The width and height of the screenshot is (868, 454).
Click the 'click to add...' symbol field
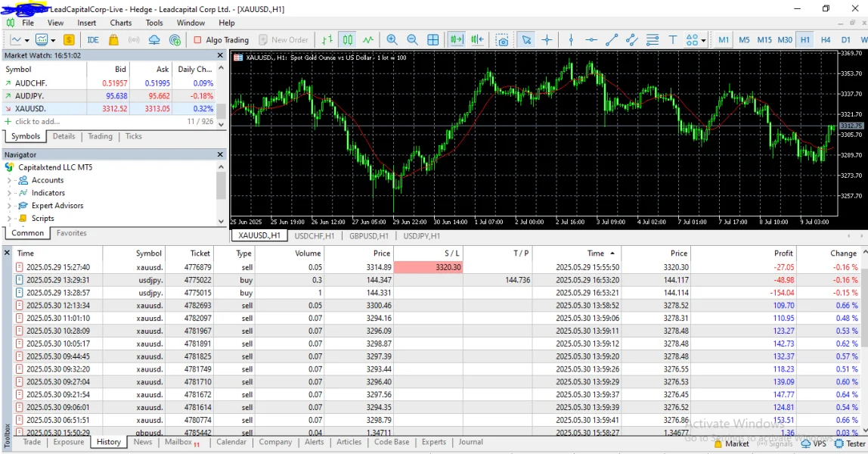(37, 121)
